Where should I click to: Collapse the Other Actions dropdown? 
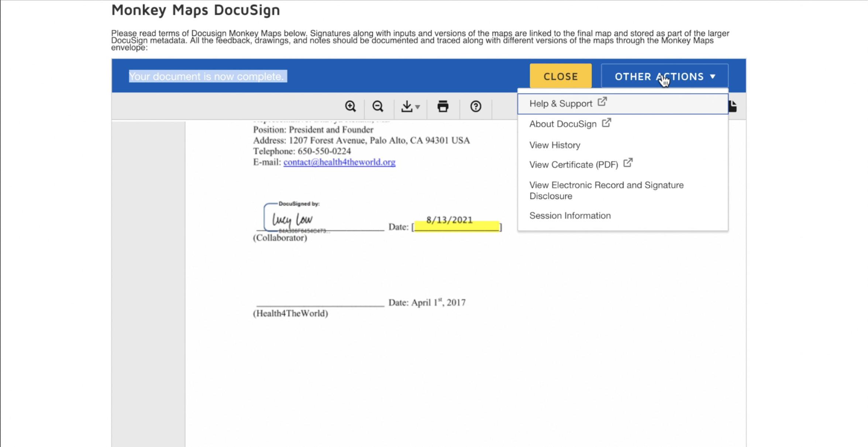(x=659, y=76)
